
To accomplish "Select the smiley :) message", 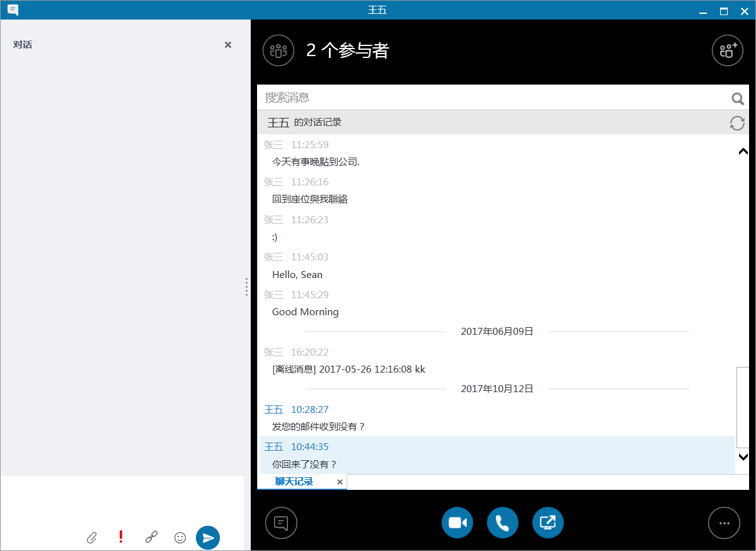I will [275, 237].
